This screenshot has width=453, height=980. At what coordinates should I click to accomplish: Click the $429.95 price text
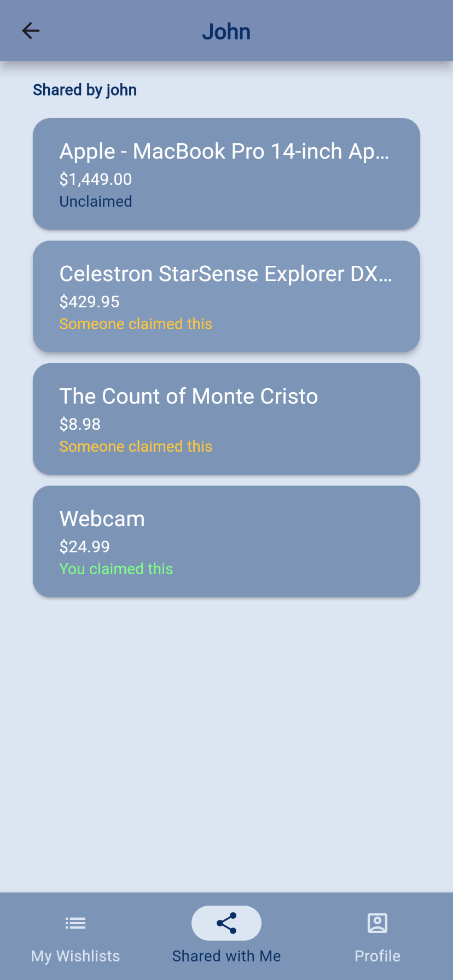90,302
